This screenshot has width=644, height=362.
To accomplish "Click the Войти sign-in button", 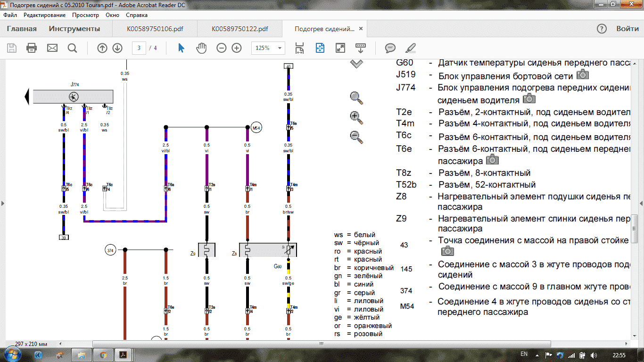I will point(627,29).
